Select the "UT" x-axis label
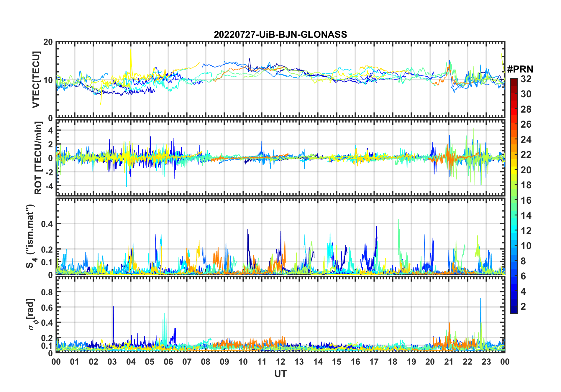This screenshot has height=392, width=561. 280,374
